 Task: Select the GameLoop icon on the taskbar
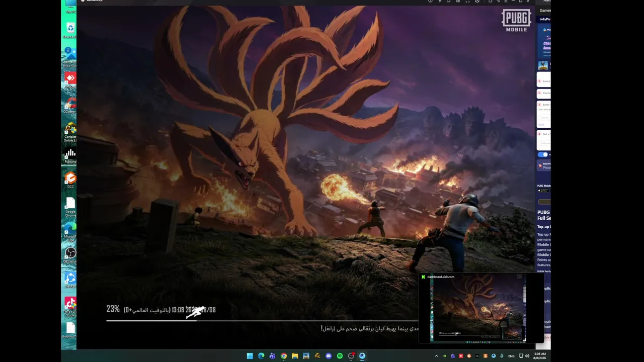(x=362, y=356)
